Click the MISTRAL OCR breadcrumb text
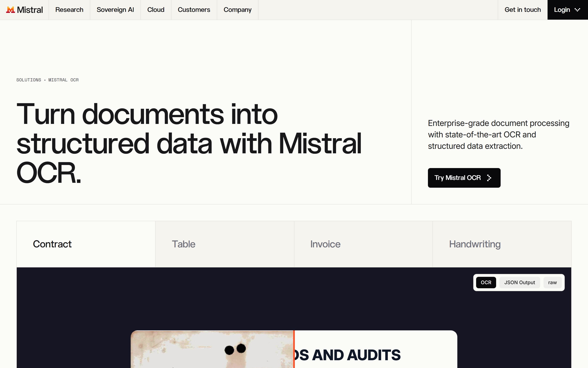The image size is (588, 368). coord(63,80)
